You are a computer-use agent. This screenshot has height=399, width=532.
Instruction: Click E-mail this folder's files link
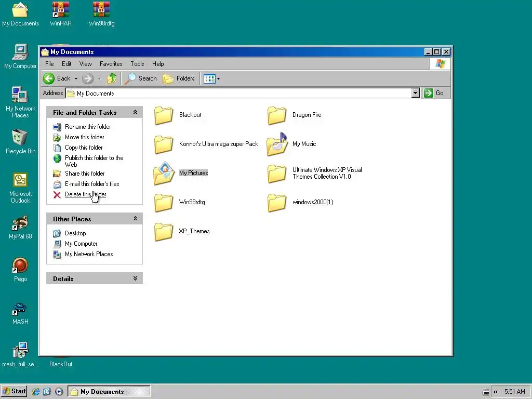(92, 184)
